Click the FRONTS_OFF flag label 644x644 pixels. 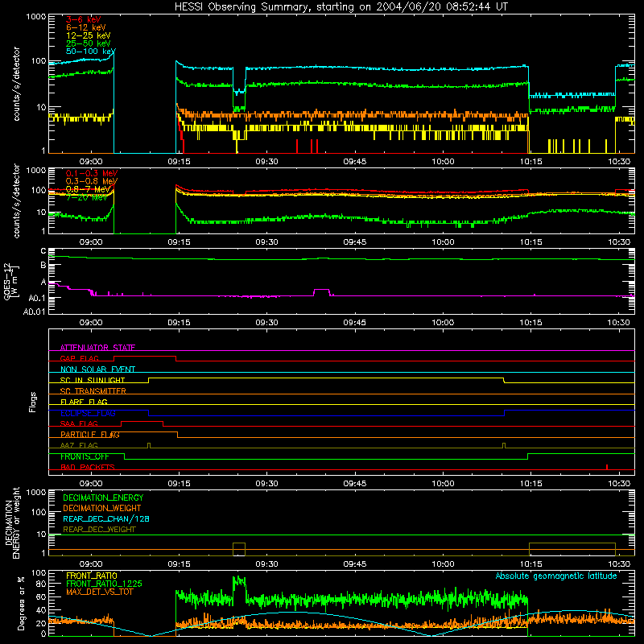(85, 456)
